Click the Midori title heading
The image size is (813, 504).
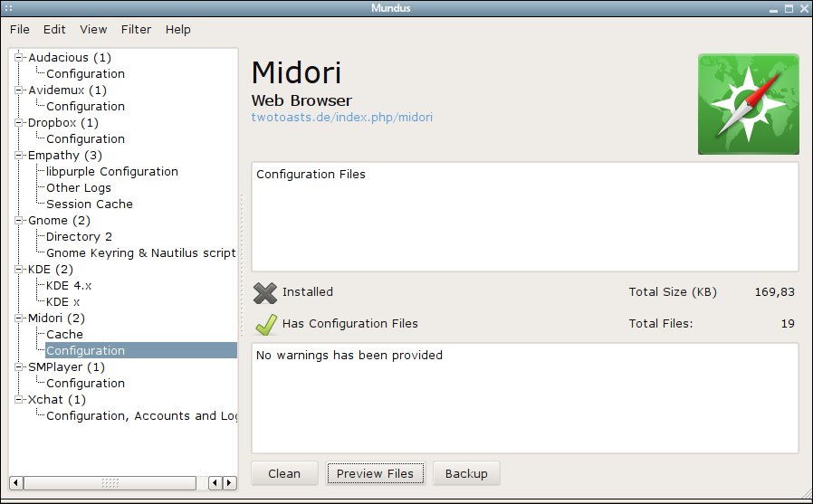pos(297,72)
